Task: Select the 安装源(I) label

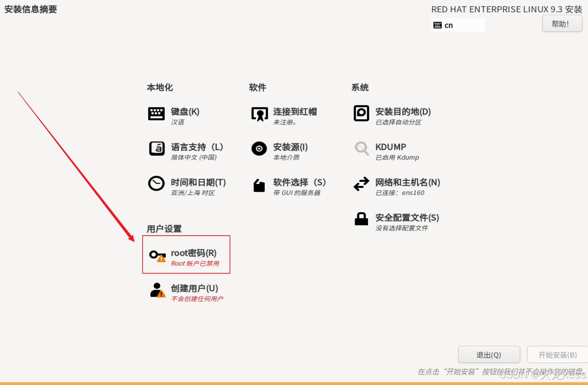Action: (x=290, y=147)
